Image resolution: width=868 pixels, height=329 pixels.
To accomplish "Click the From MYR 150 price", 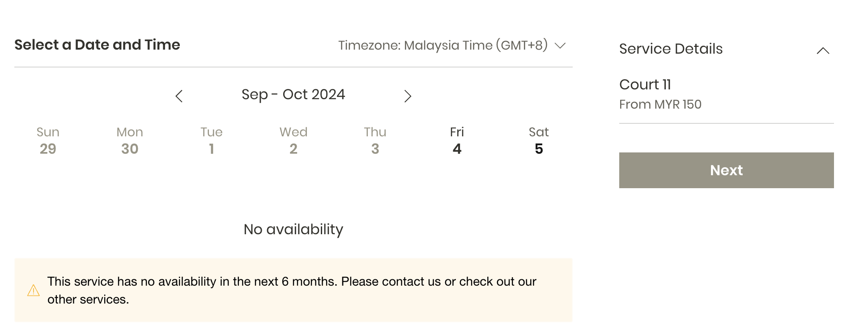I will coord(660,105).
